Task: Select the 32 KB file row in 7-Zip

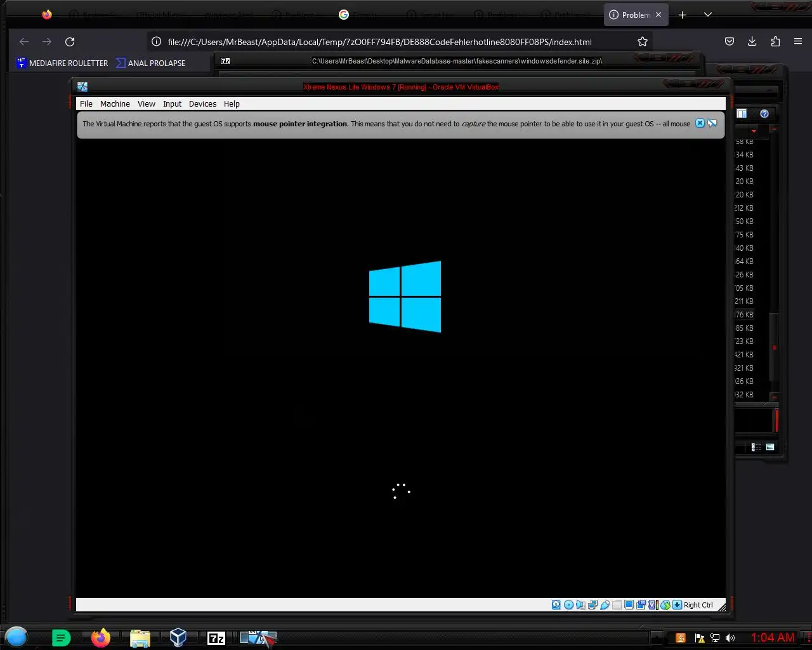Action: point(745,395)
